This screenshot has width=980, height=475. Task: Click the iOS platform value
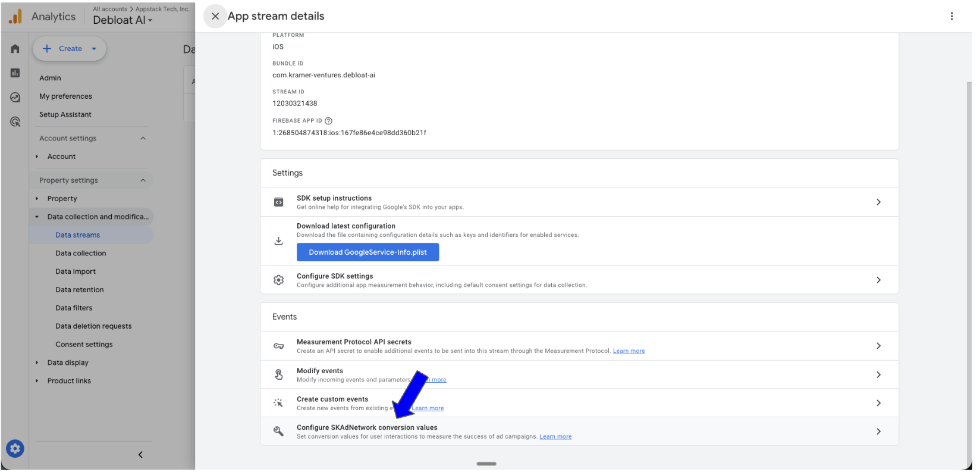278,46
